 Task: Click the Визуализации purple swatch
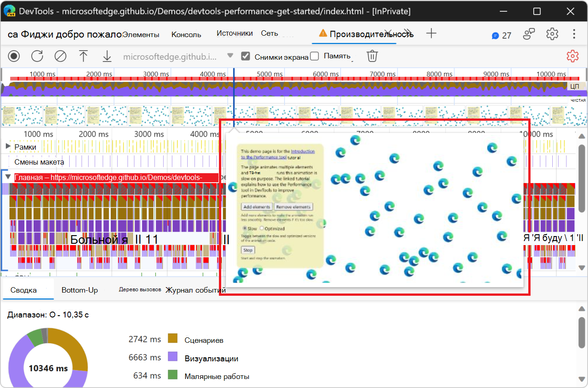[x=172, y=357]
